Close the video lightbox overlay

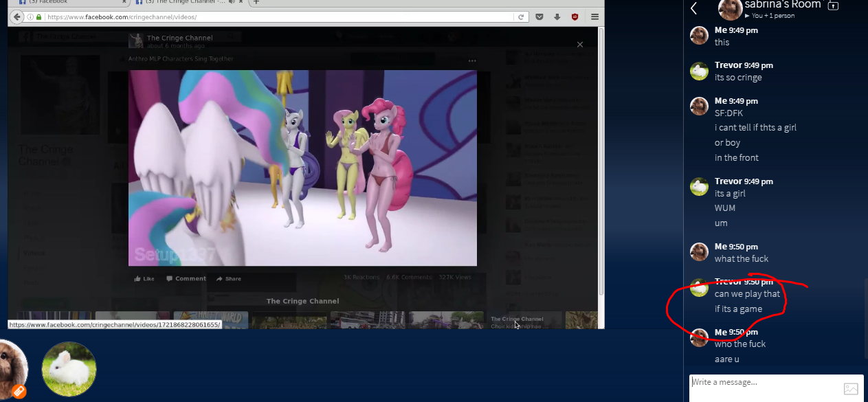tap(579, 45)
